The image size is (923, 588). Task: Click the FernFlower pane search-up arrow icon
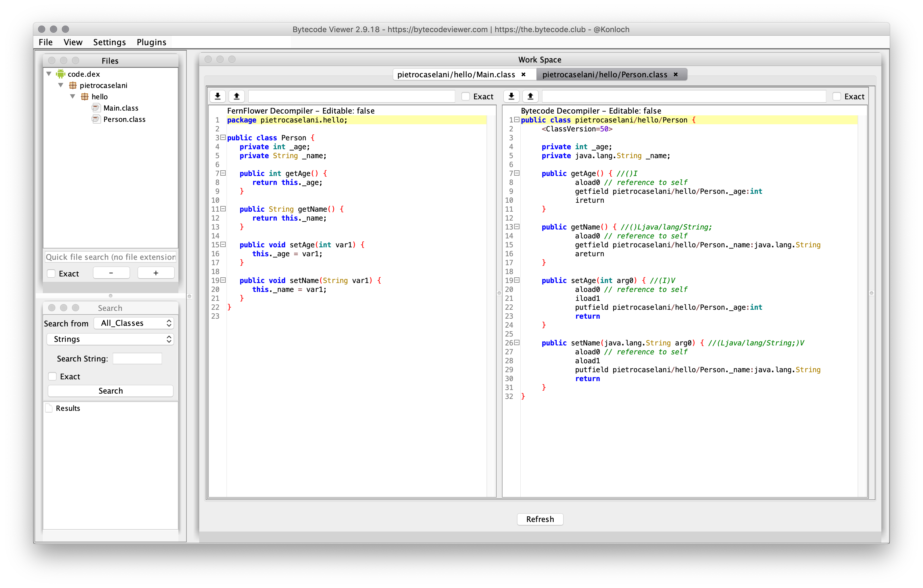click(x=236, y=96)
